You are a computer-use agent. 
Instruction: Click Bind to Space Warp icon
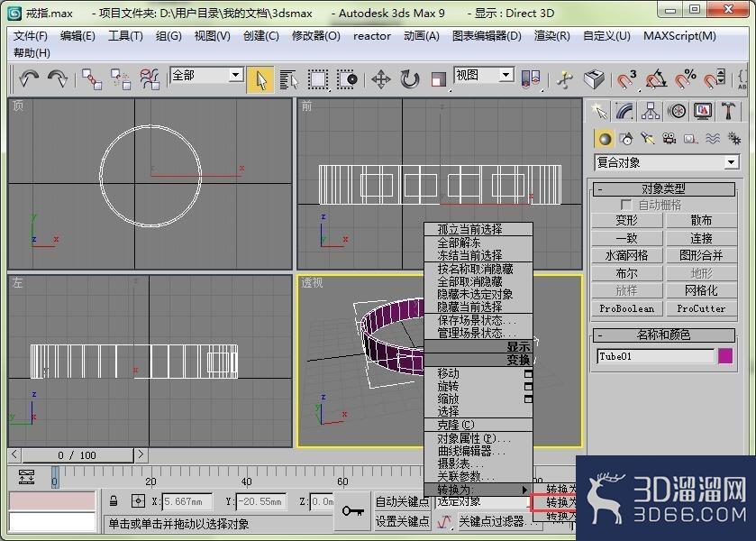(150, 78)
